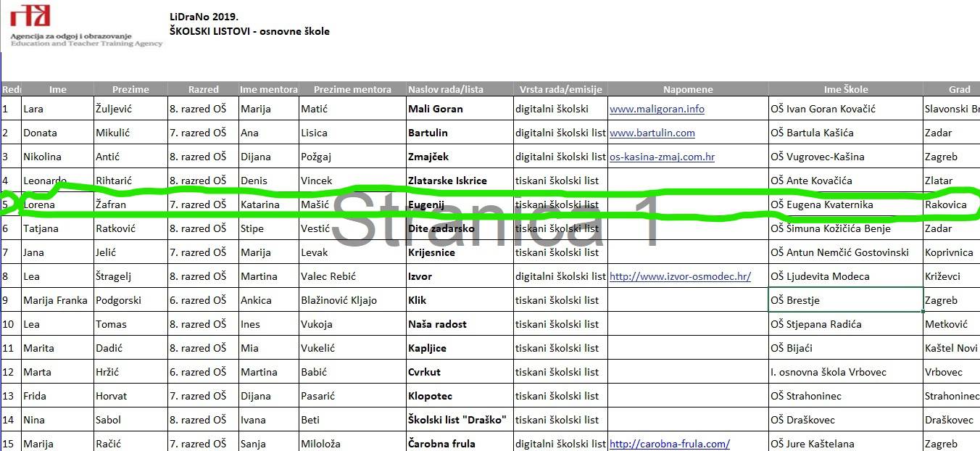Select the Ime Škole column header
The width and height of the screenshot is (980, 451).
tap(846, 89)
